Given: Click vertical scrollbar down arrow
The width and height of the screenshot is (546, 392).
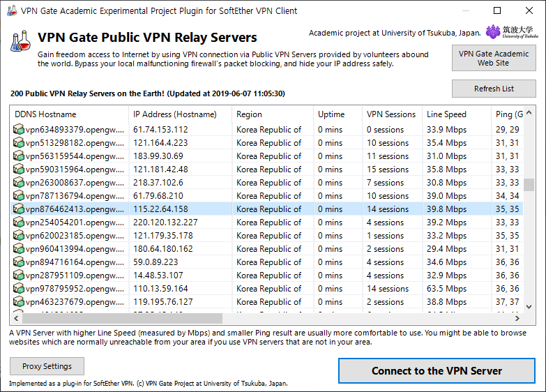Looking at the screenshot, I should tap(529, 307).
